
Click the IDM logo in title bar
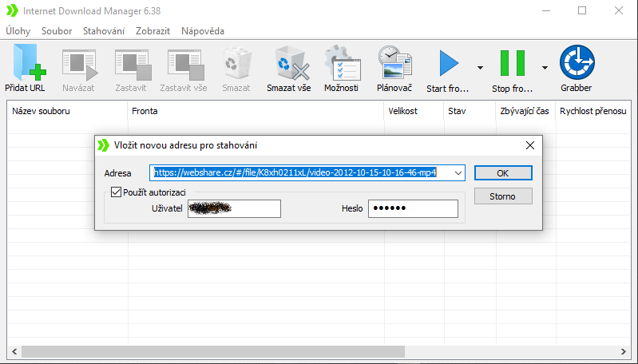[x=12, y=10]
